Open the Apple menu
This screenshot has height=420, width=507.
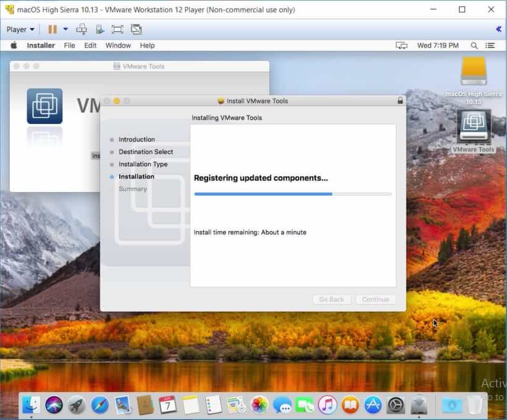[x=14, y=46]
